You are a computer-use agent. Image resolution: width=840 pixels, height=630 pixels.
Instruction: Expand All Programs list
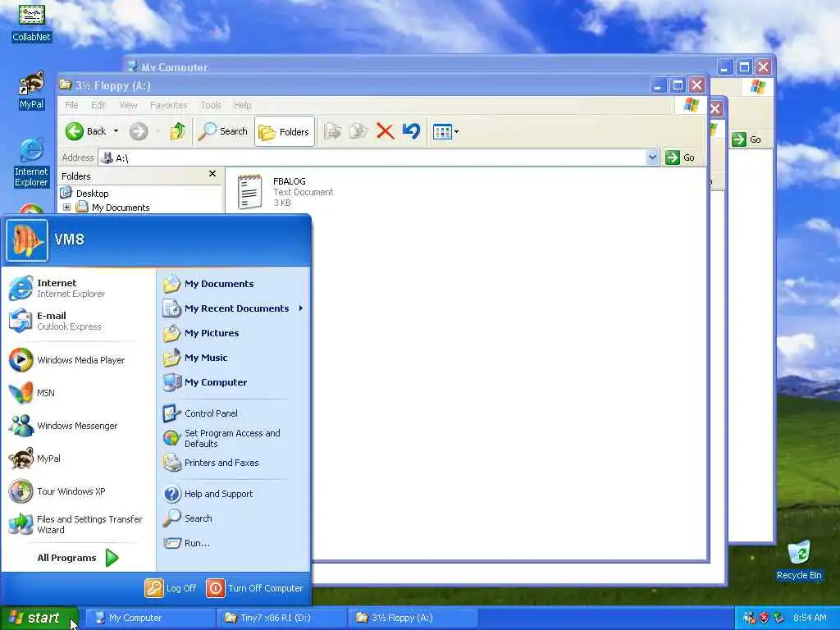click(78, 558)
